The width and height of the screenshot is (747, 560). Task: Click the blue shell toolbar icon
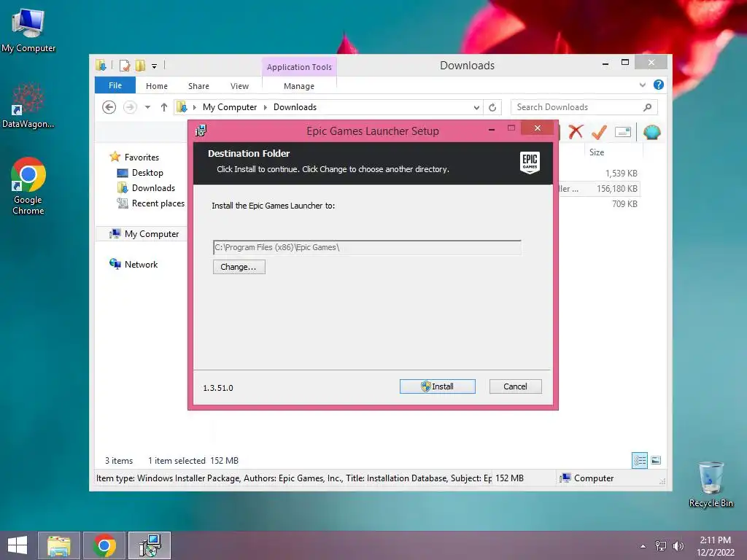(651, 132)
